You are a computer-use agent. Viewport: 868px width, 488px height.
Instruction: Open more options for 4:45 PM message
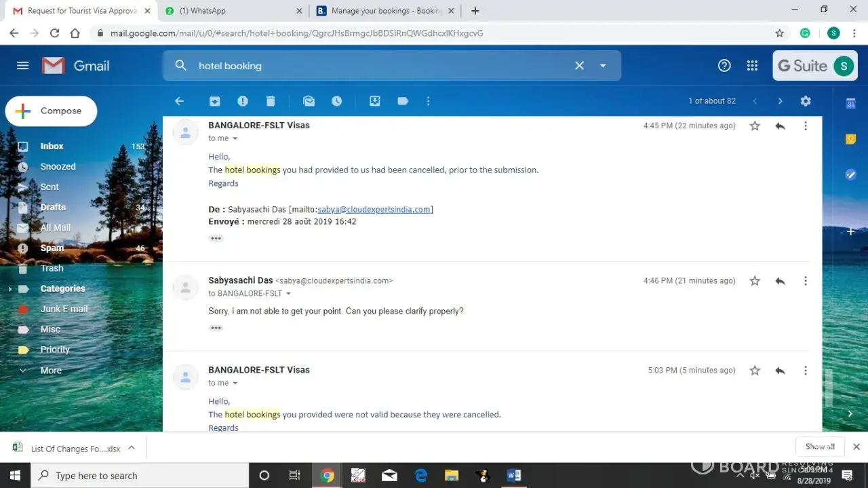[x=806, y=126]
